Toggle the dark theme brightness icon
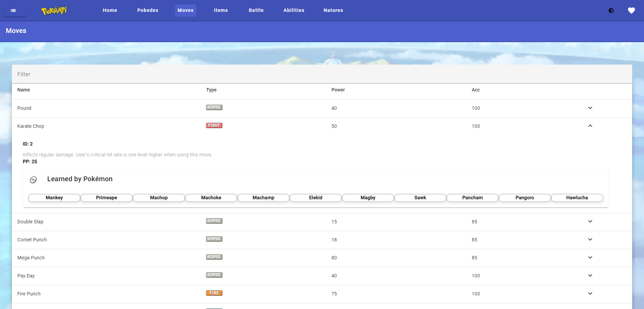This screenshot has height=309, width=644. pos(611,11)
